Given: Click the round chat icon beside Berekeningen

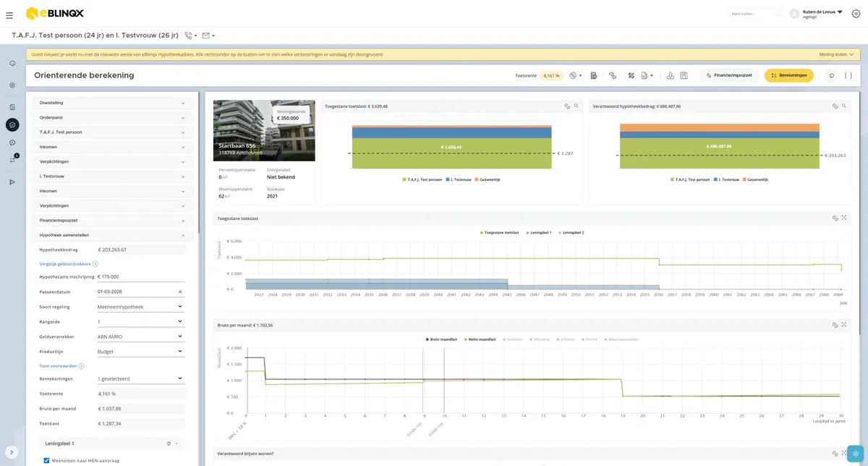Looking at the screenshot, I should tap(831, 75).
